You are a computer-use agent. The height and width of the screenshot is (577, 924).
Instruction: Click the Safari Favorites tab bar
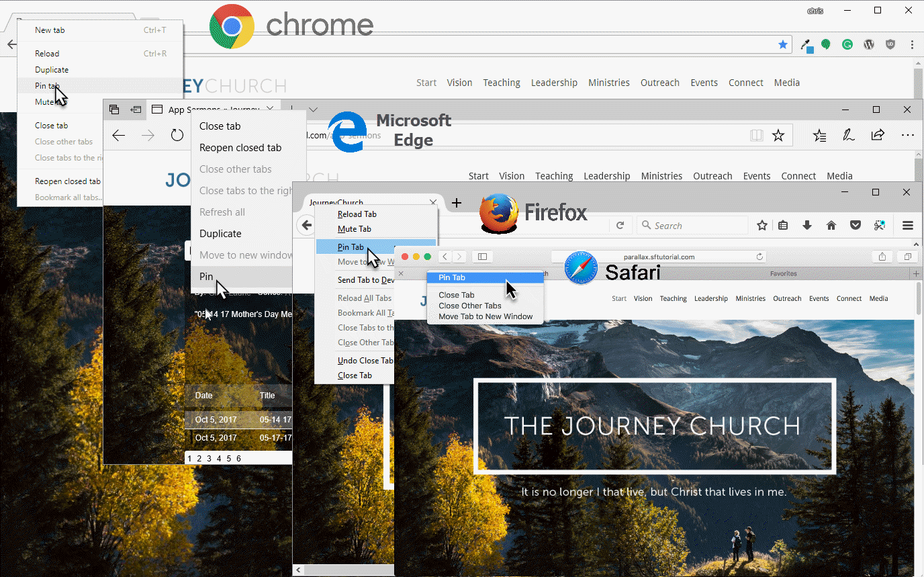tap(784, 273)
